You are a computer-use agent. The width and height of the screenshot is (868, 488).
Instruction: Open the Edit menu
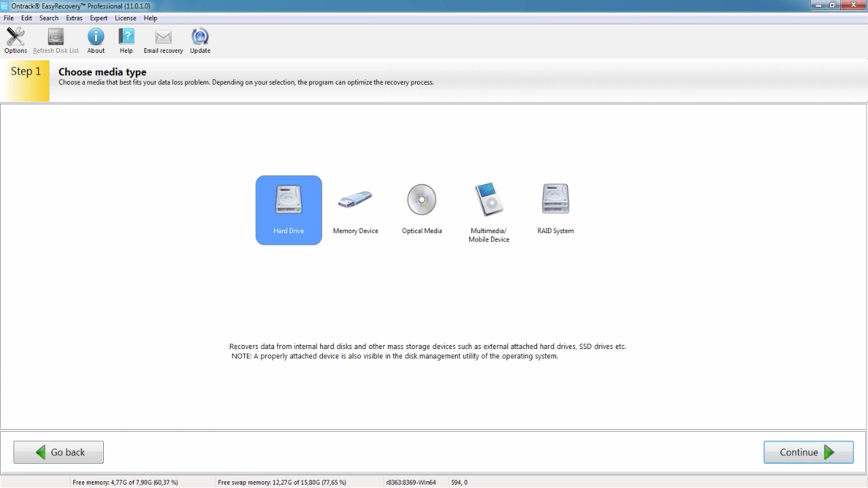pos(26,18)
